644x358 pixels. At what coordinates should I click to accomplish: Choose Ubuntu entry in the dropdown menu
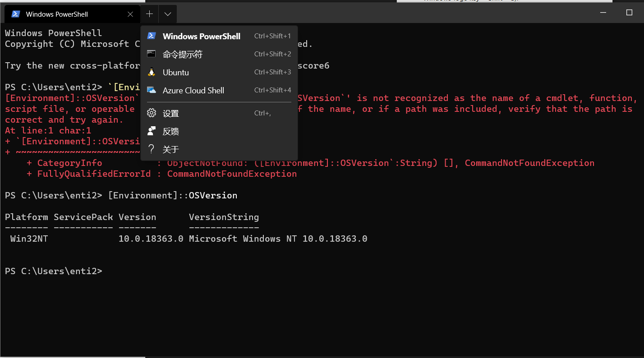click(x=175, y=72)
